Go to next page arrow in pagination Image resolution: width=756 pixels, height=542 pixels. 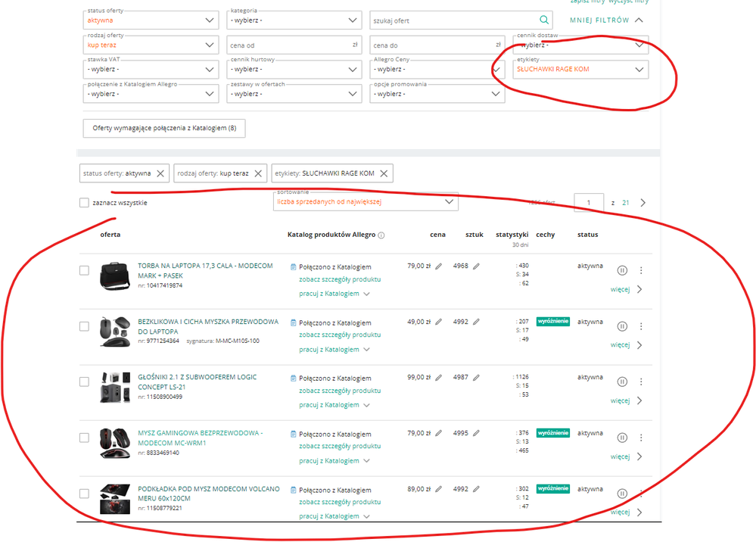tap(643, 203)
